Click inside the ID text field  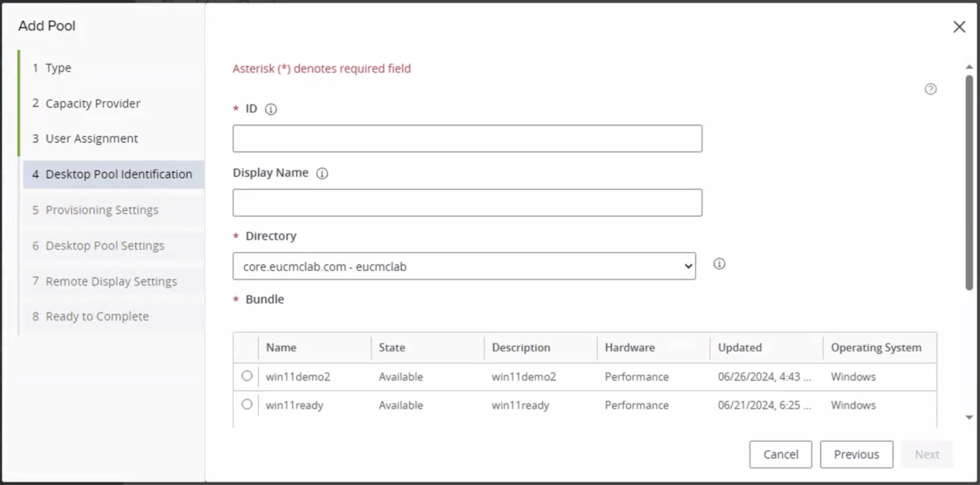pos(467,138)
